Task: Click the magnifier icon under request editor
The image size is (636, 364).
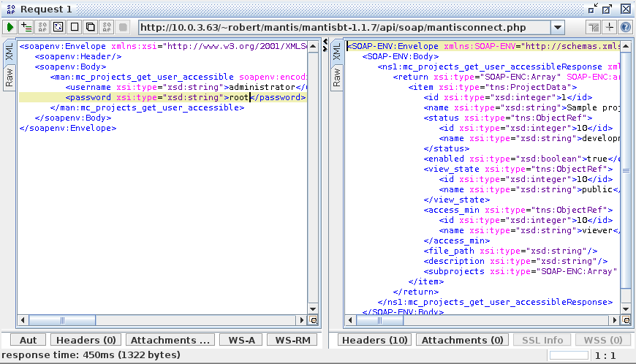Action: click(x=314, y=320)
